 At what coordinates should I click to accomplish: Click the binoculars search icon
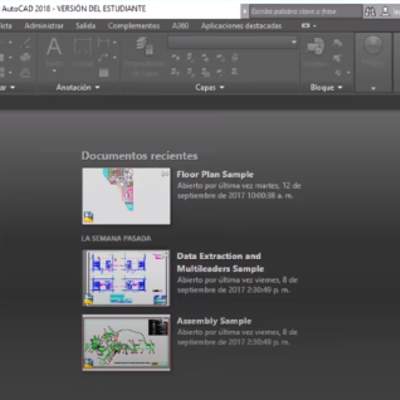(x=370, y=12)
